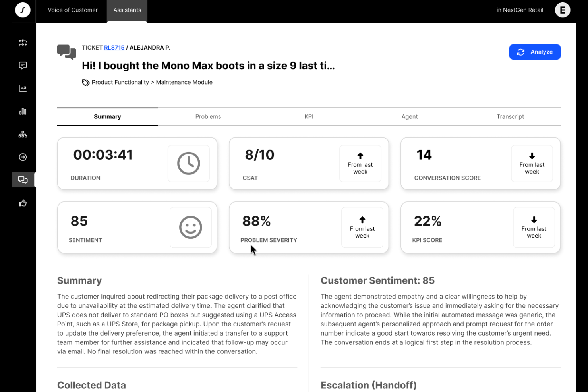This screenshot has height=392, width=588.
Task: Open the hierarchy tree sidebar icon
Action: 23,135
